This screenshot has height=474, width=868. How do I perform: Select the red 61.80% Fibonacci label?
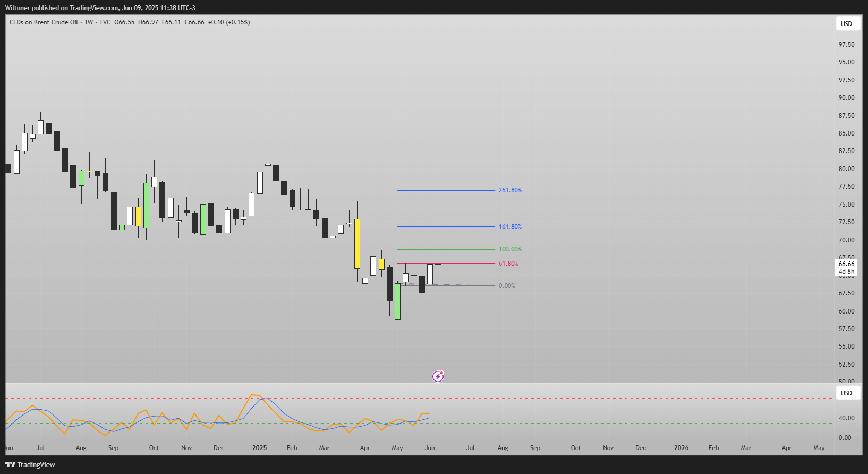508,264
